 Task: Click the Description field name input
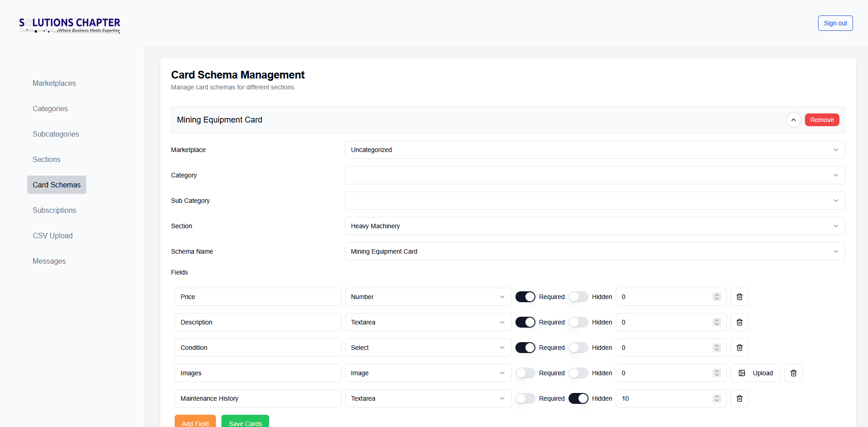point(258,322)
